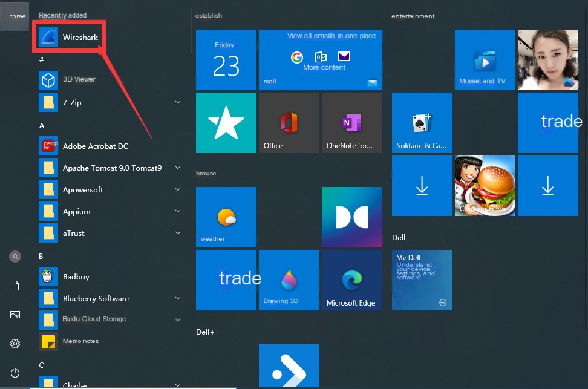Launch the 3D Viewer app
Screen dimensions: 588x389
[68, 80]
